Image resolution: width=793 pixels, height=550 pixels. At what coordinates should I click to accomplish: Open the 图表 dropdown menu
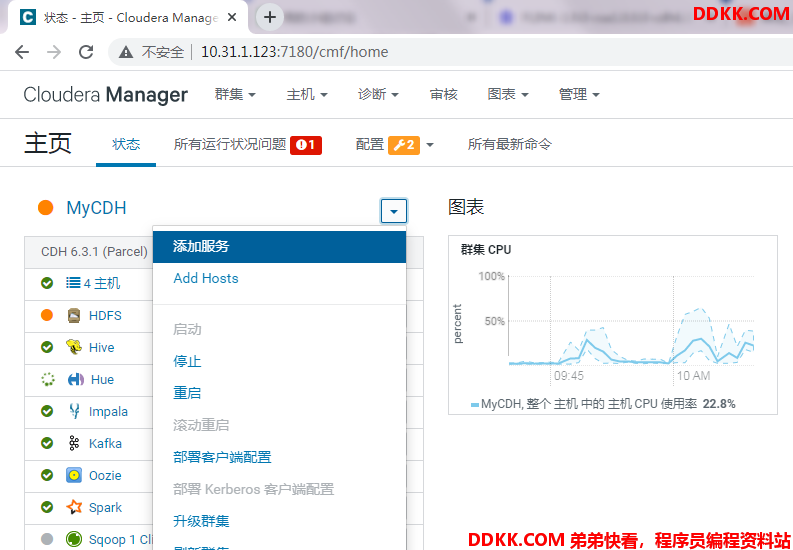click(508, 95)
